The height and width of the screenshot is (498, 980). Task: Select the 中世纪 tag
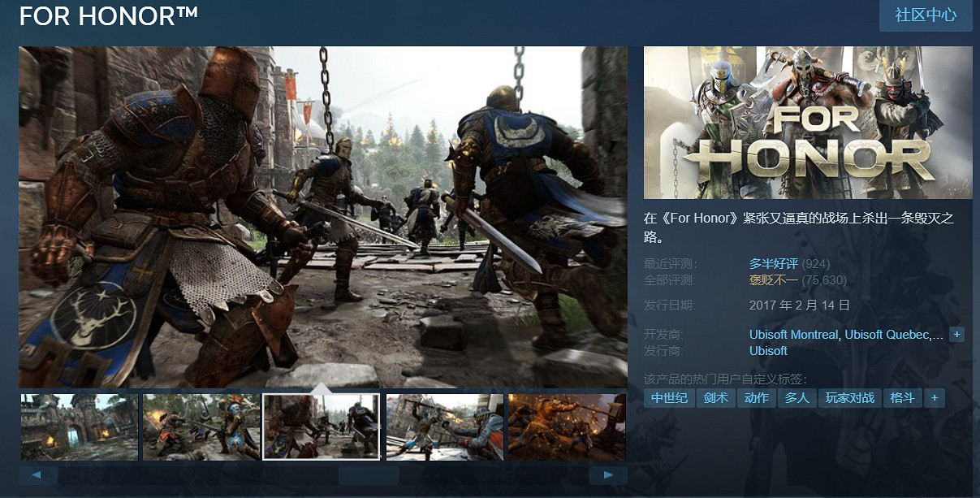670,398
